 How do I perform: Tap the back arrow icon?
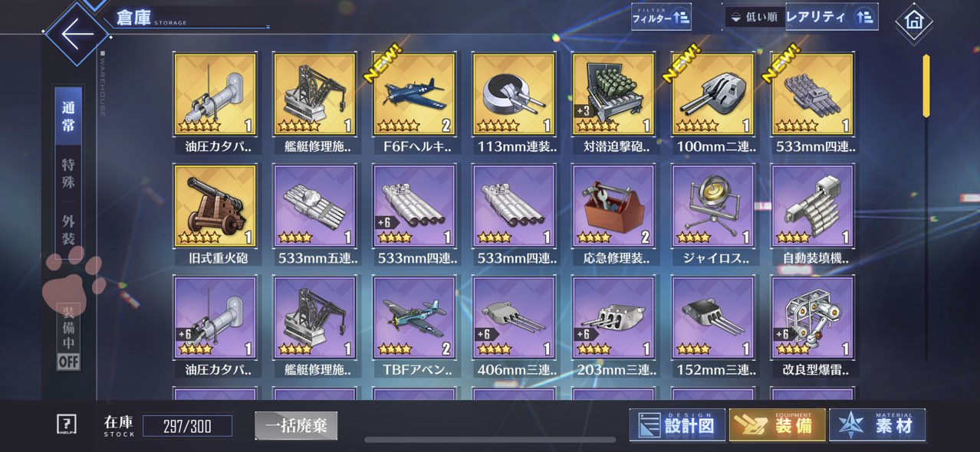[77, 34]
